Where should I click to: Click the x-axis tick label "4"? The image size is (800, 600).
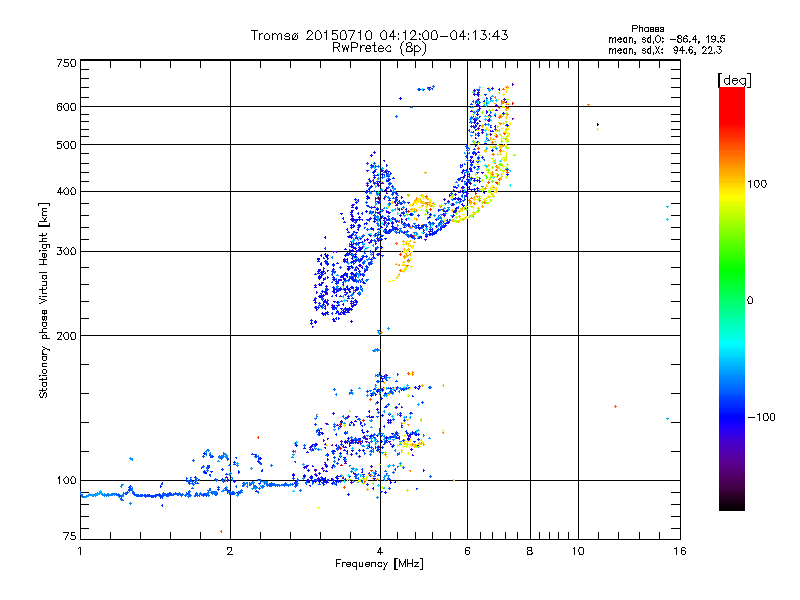click(x=380, y=551)
